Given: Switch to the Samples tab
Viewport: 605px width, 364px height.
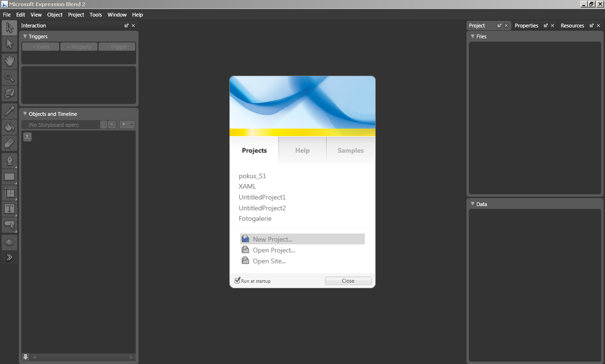Looking at the screenshot, I should (351, 150).
